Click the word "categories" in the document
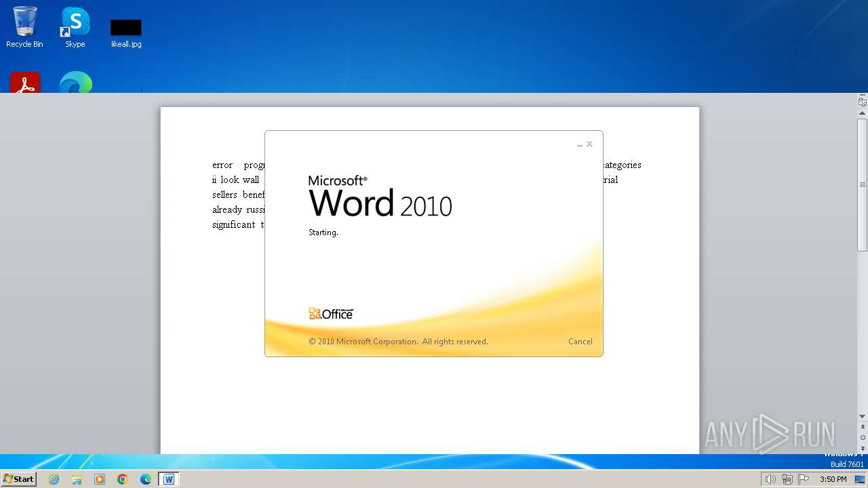This screenshot has height=488, width=868. pos(622,165)
